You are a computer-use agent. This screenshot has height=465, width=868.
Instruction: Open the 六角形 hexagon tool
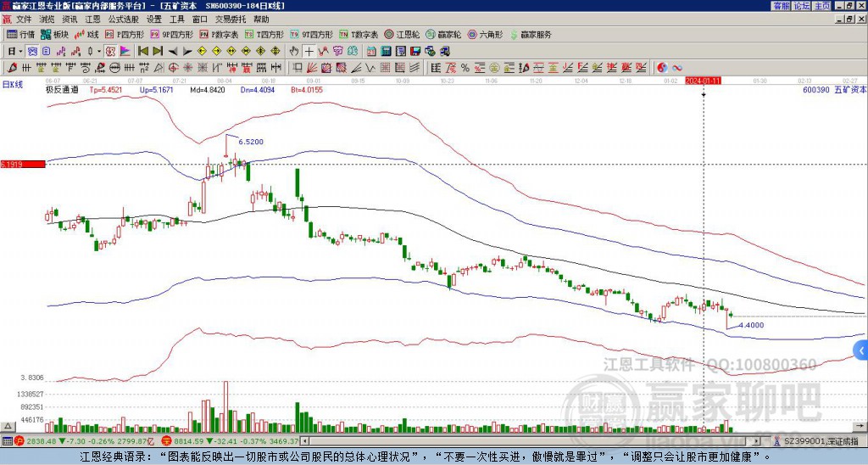pos(486,34)
